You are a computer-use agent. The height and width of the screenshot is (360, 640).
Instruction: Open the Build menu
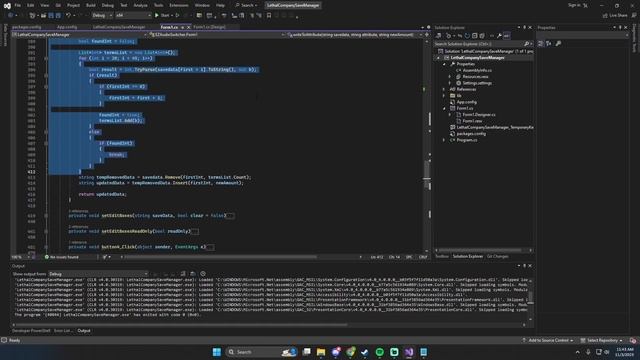(91, 5)
